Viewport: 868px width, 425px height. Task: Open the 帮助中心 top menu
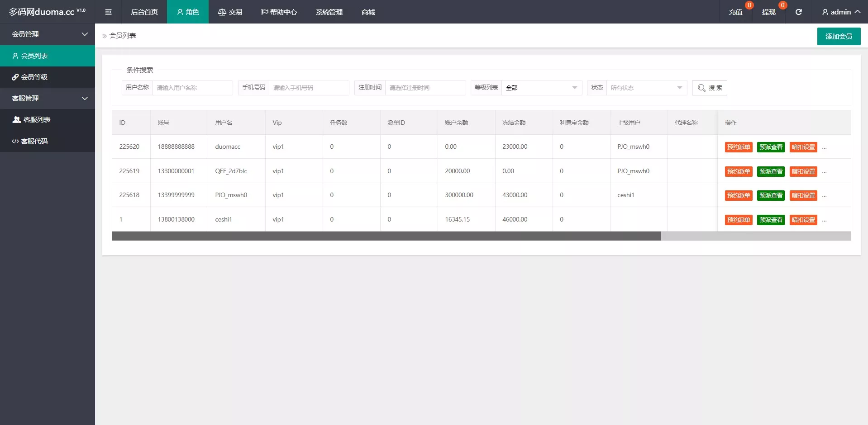279,12
